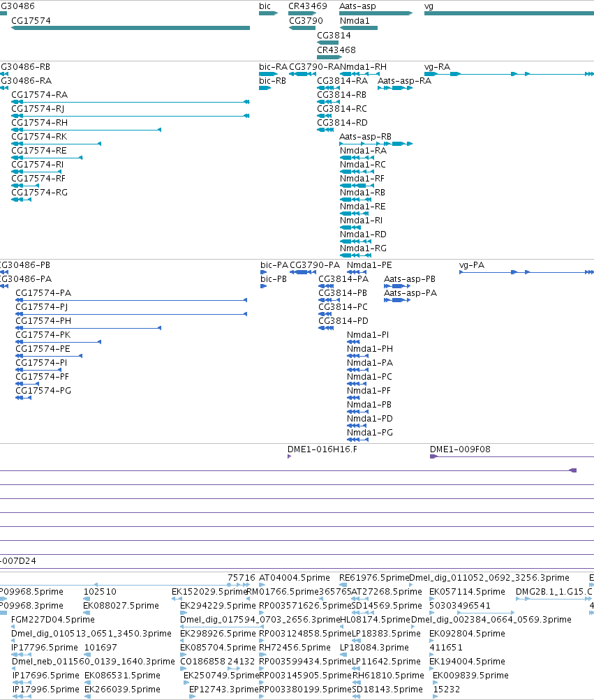The image size is (594, 700).
Task: Click protein Aats-asp-PB
Action: [x=410, y=279]
